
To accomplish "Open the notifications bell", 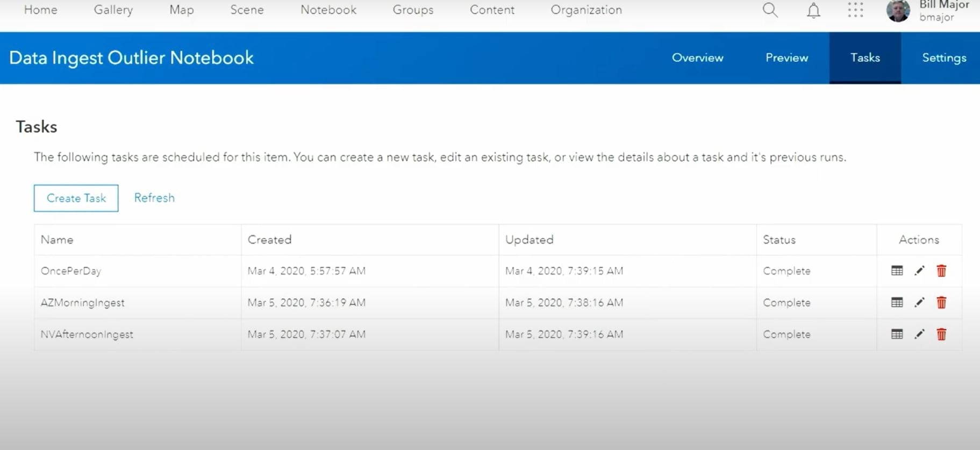I will [813, 11].
